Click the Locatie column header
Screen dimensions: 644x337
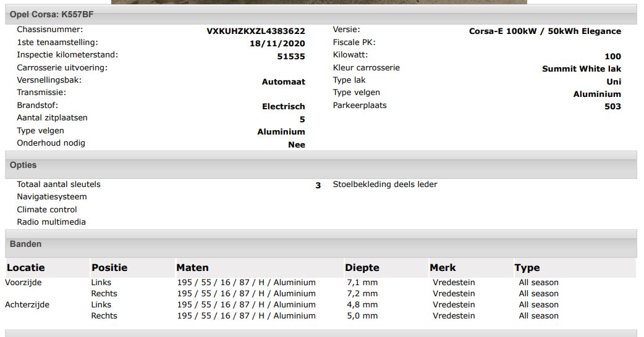47,268
